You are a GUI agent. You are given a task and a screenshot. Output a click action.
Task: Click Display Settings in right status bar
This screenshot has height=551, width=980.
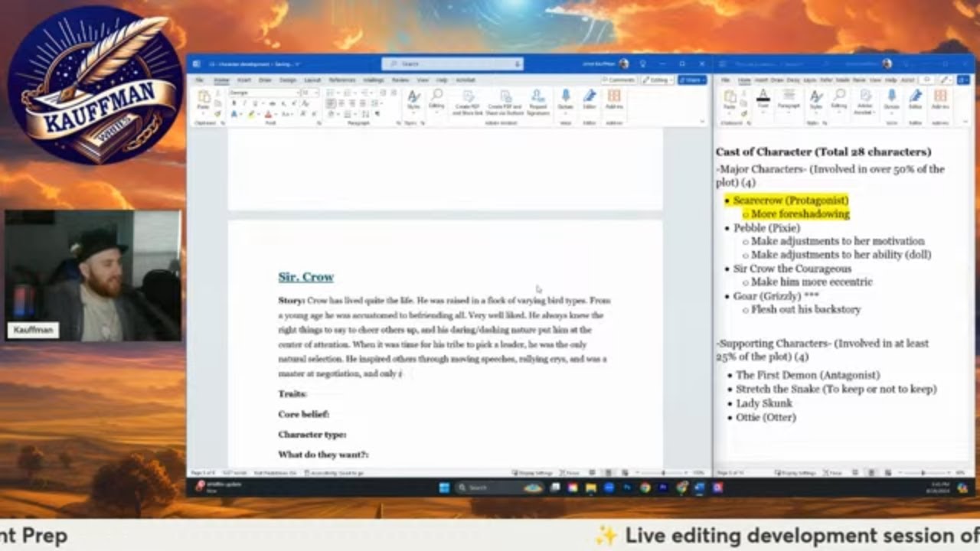coord(795,473)
